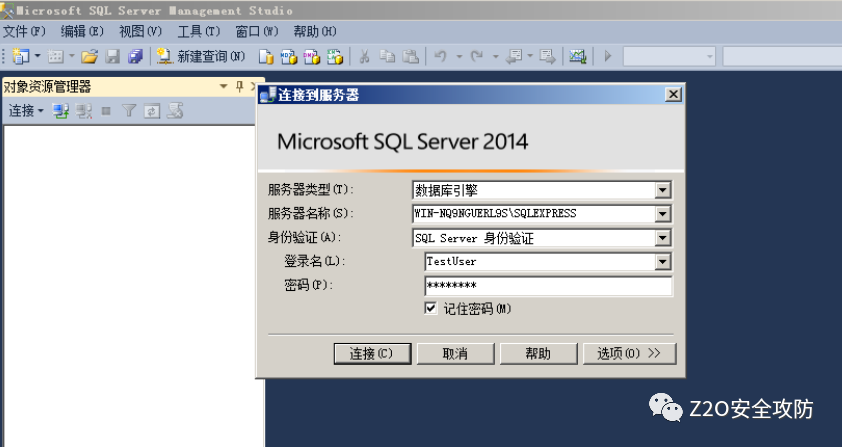
Task: Open the 窗口(W) menu
Action: (257, 32)
